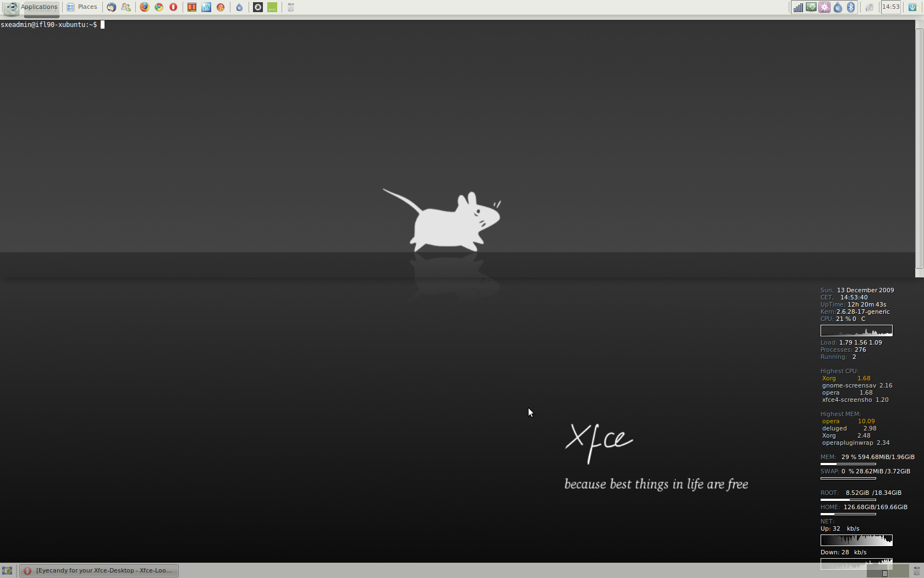Launch Firefox from the top panel
The image size is (924, 578).
pyautogui.click(x=145, y=7)
